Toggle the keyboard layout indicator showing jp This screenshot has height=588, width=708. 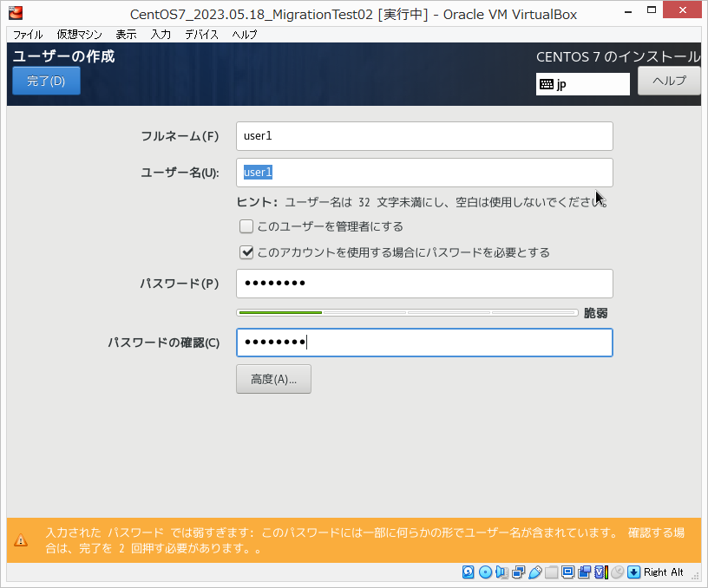[x=582, y=84]
